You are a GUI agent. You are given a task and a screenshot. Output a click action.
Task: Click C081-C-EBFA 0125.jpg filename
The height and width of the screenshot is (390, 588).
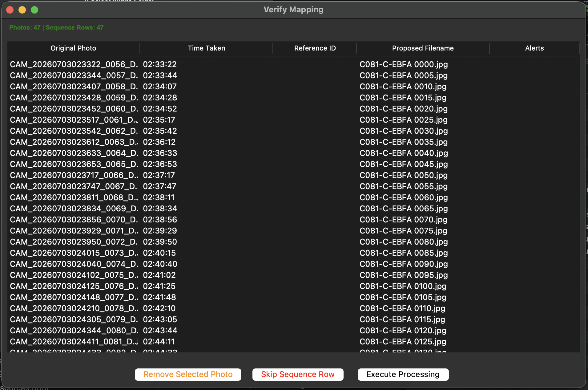tap(403, 342)
